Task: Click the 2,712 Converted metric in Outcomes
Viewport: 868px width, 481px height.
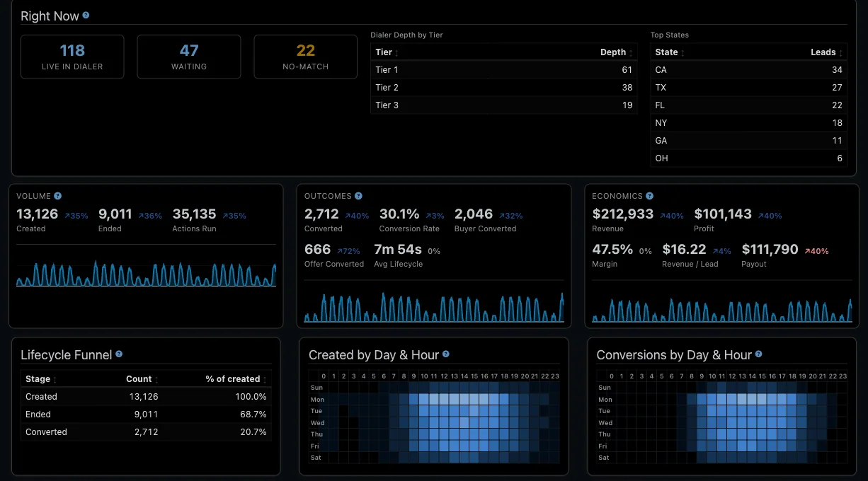Action: 336,220
